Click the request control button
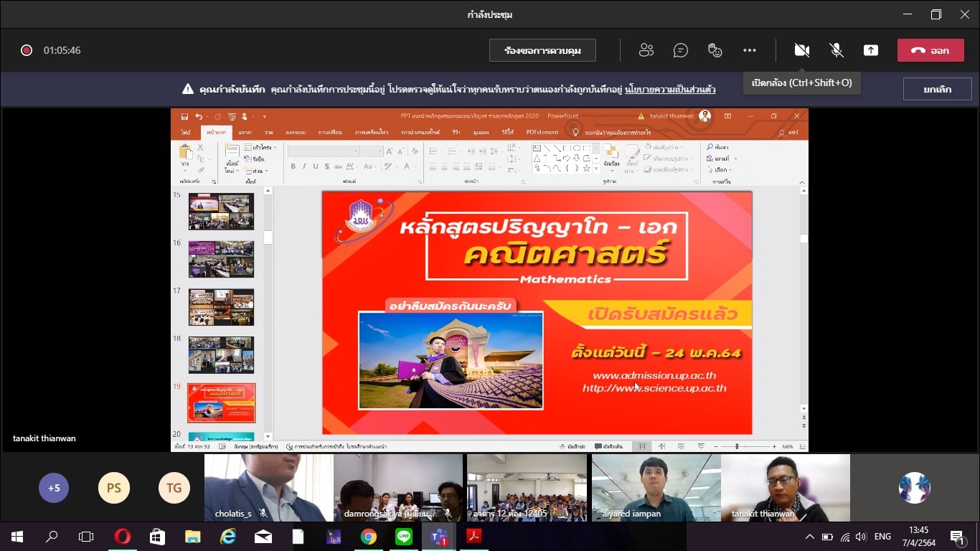The image size is (980, 551). 542,50
